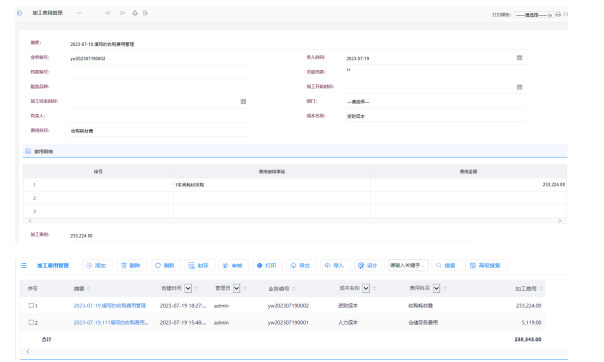The width and height of the screenshot is (604, 362).
Task: Click the empty 档案编号 input field
Action: [160, 73]
